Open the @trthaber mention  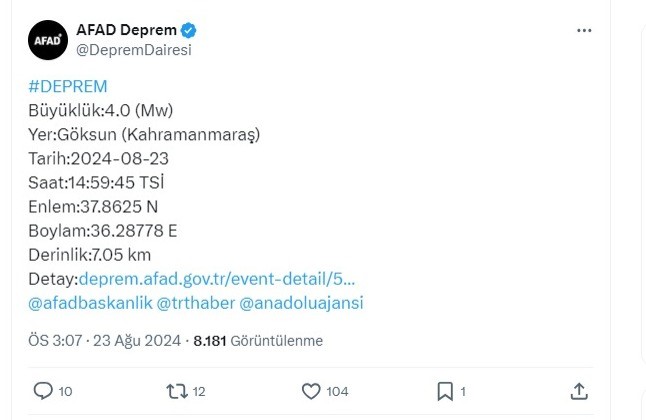click(200, 302)
